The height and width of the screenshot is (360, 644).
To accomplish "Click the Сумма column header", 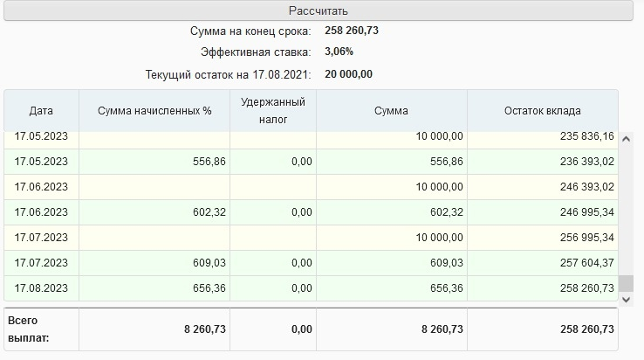I will (x=392, y=111).
